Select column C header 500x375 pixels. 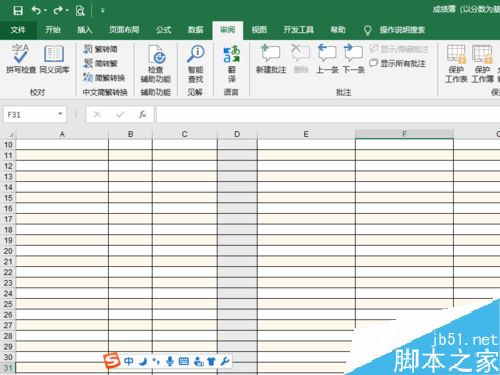pos(185,134)
